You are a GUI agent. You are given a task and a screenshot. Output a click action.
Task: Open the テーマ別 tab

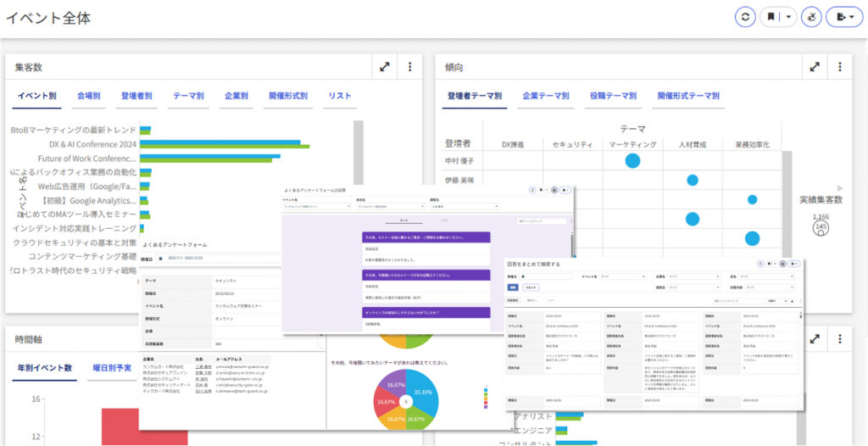(x=188, y=97)
